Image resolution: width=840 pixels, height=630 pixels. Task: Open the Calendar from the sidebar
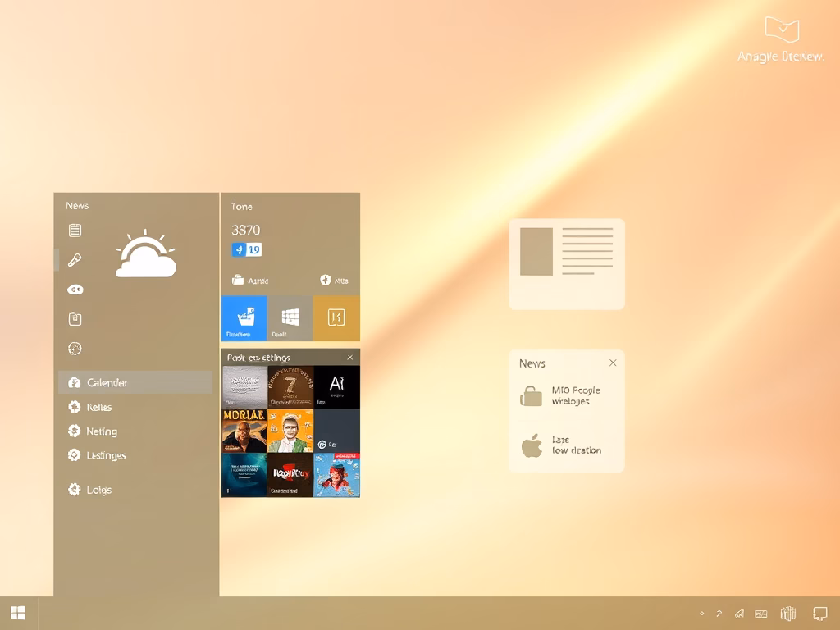click(107, 382)
